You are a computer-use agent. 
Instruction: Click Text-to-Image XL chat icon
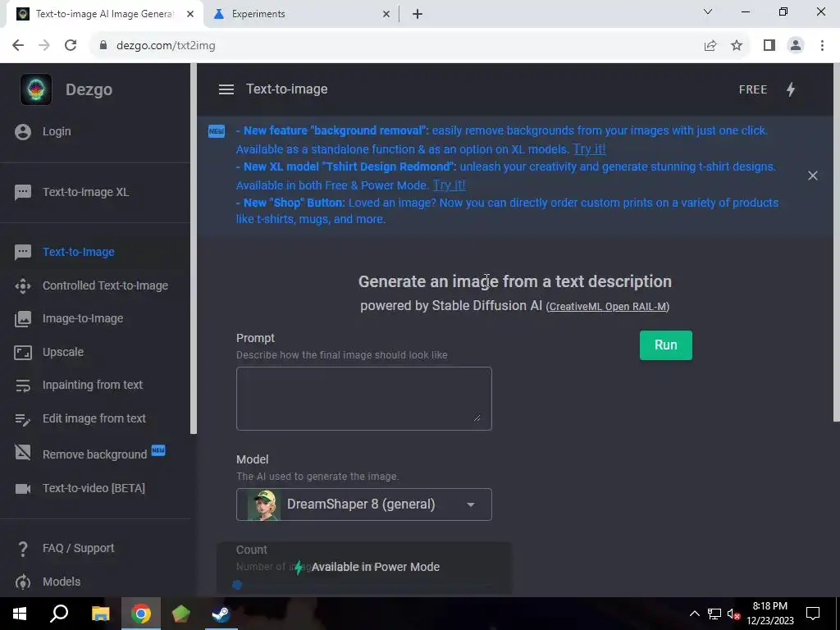click(23, 192)
